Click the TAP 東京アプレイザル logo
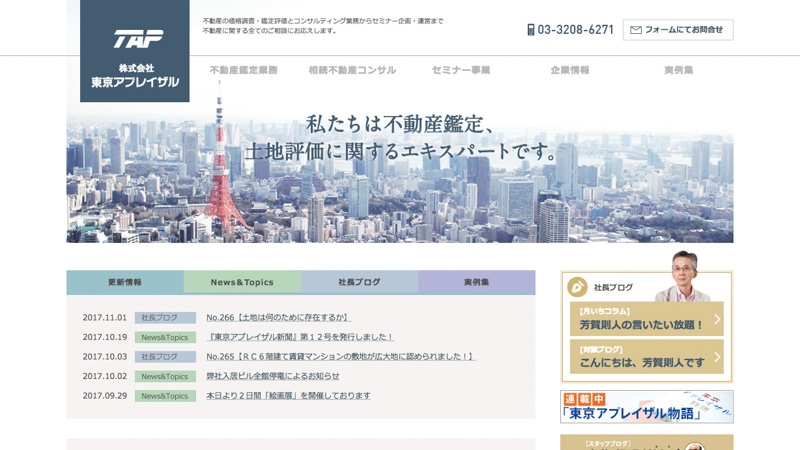 pyautogui.click(x=135, y=51)
